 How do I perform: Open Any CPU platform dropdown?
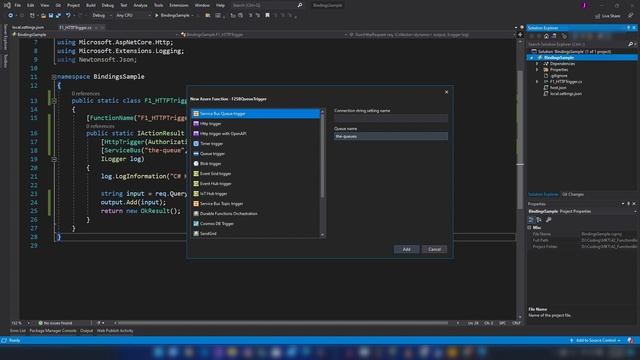point(133,16)
